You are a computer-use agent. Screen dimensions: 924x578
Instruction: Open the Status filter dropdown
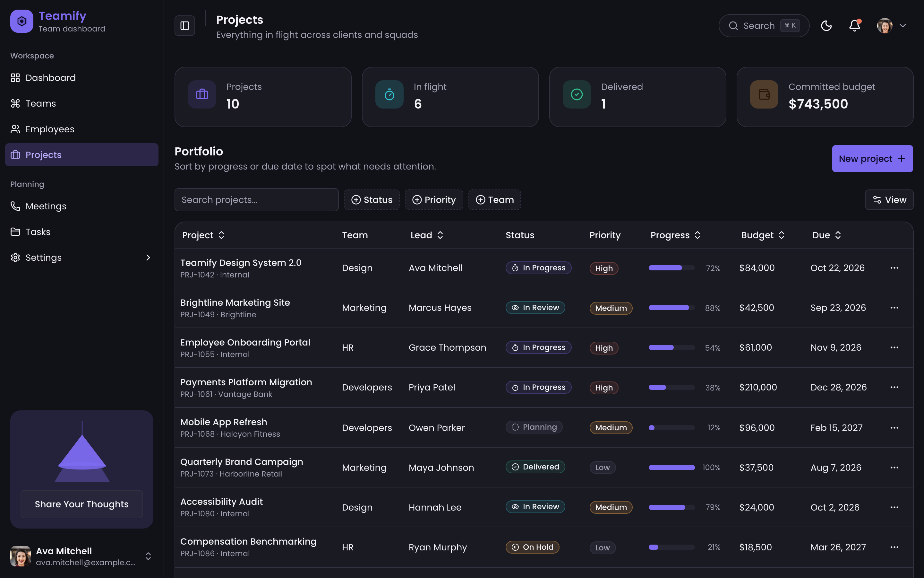coord(372,199)
